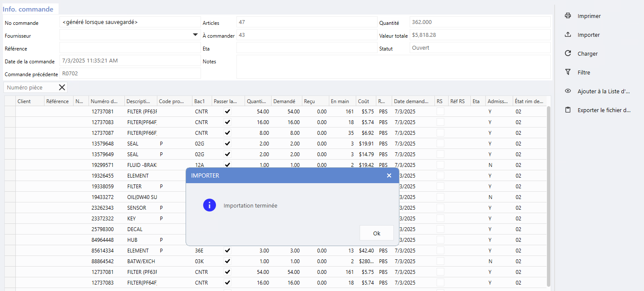The height and width of the screenshot is (291, 644).
Task: Clear the Numéro pièce search with X icon
Action: tap(62, 88)
